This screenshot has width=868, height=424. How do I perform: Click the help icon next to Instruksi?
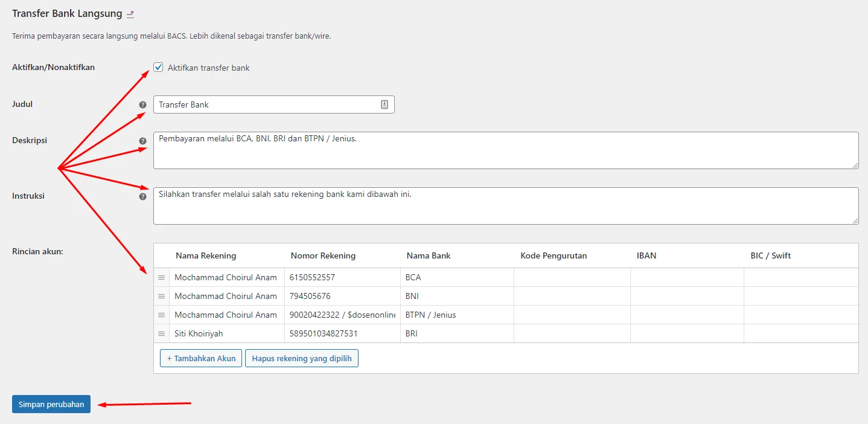click(x=142, y=196)
